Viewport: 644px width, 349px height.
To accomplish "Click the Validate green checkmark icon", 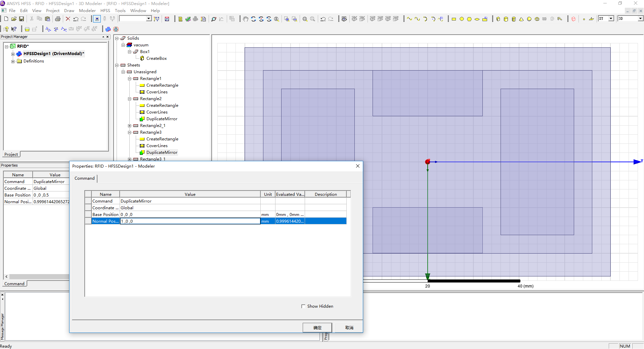I will pyautogui.click(x=188, y=19).
